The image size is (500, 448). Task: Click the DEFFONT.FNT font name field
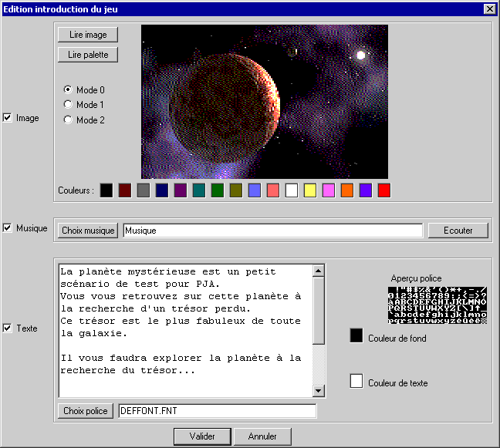coord(217,411)
